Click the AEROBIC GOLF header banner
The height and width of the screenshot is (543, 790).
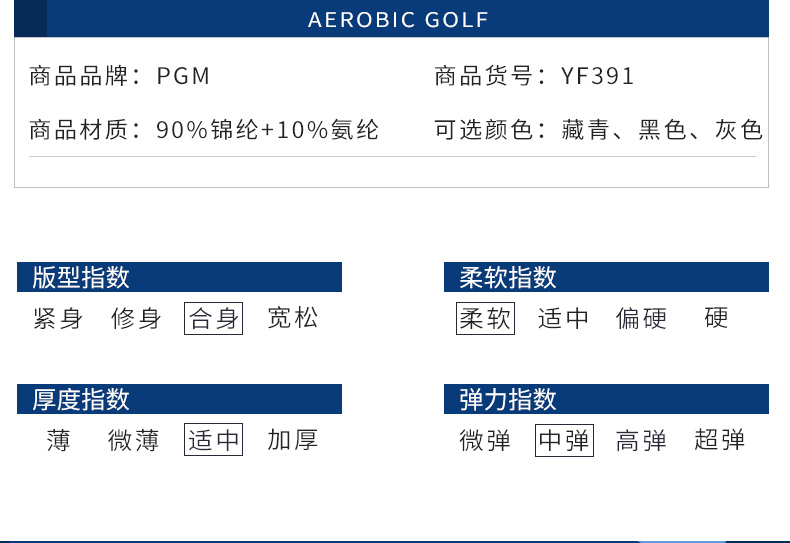[398, 20]
